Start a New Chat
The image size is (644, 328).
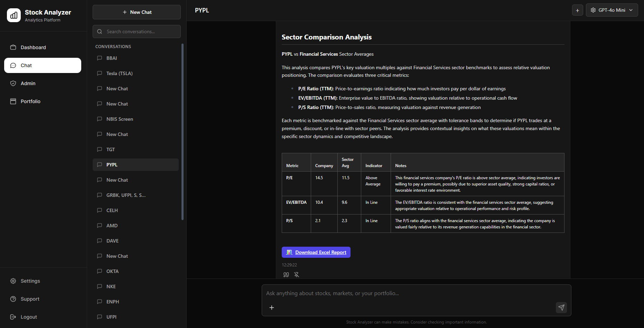(137, 12)
